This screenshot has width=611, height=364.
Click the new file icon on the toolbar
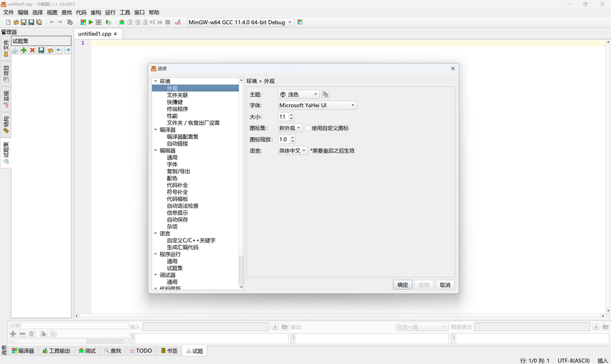click(x=8, y=22)
